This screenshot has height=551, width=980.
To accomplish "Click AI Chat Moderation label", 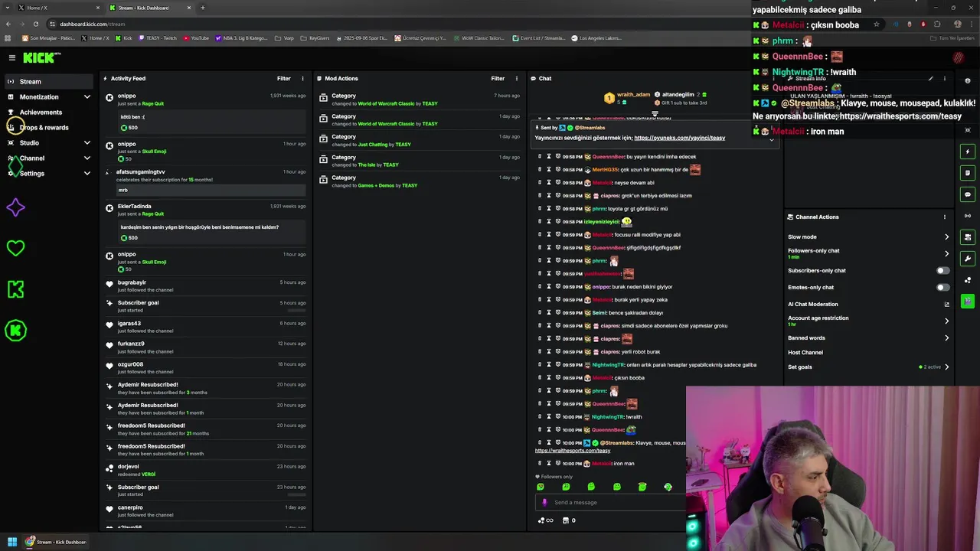I will 813,304.
